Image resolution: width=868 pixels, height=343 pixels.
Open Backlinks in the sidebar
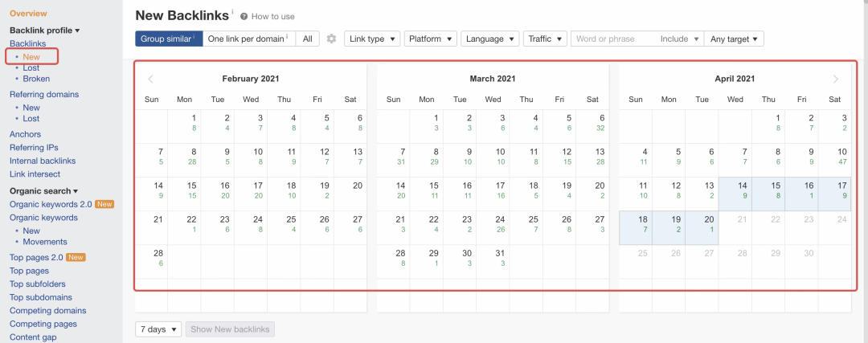coord(27,43)
